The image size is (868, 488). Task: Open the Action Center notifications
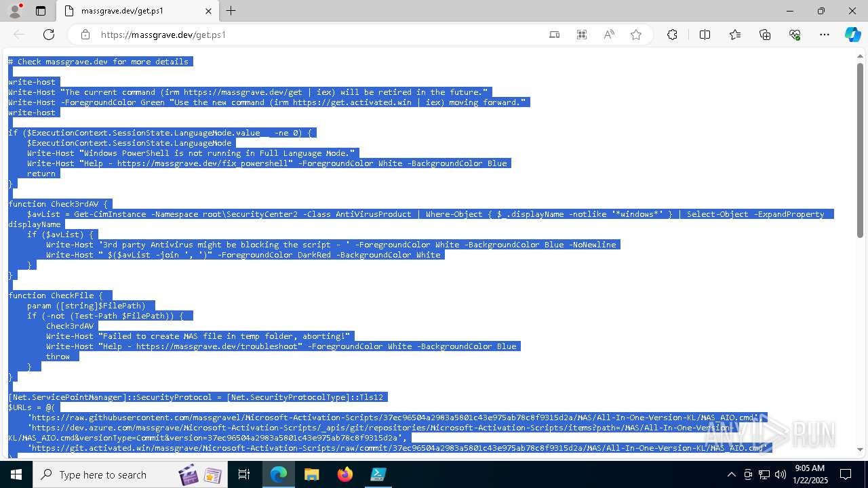[846, 474]
